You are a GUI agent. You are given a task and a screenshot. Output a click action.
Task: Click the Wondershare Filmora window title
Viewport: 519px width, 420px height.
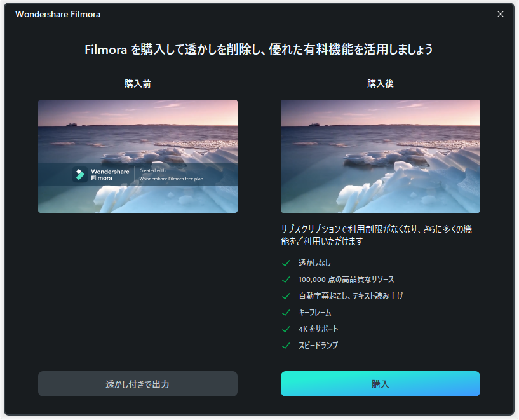[58, 14]
